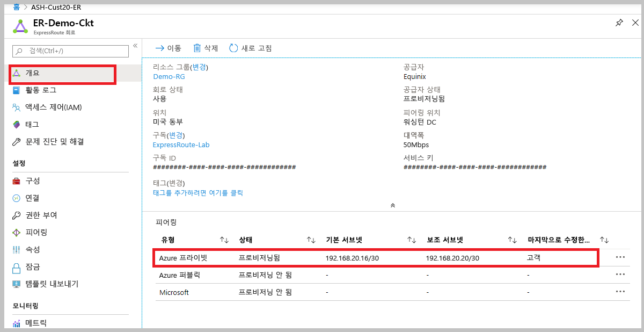Open the ExpressRoute-Lab subscription link
The height and width of the screenshot is (332, 644).
181,145
